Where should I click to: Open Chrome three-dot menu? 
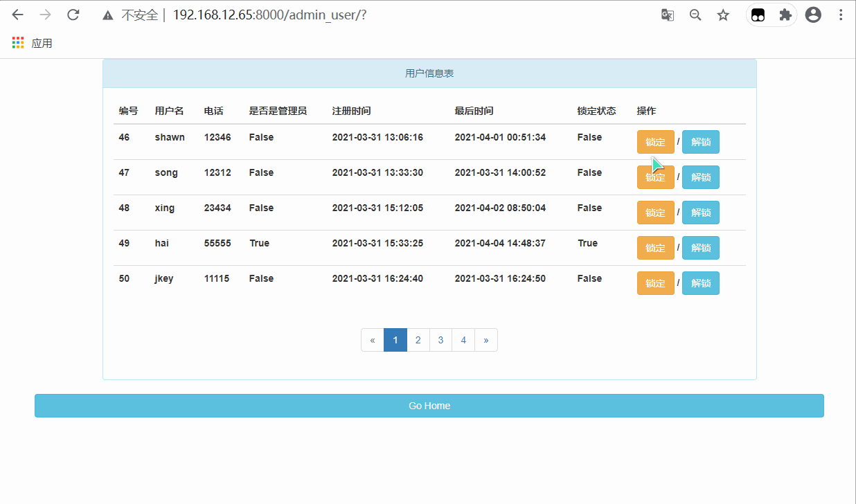point(841,15)
